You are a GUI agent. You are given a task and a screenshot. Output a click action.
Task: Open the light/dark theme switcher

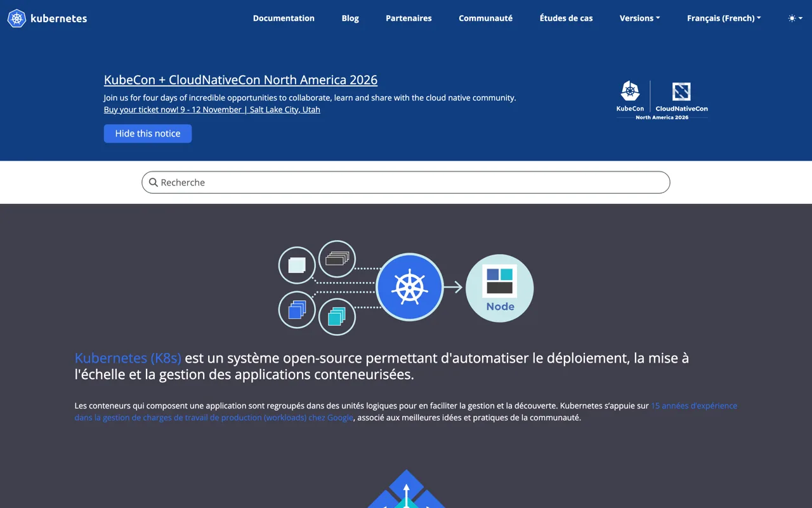[x=795, y=18]
